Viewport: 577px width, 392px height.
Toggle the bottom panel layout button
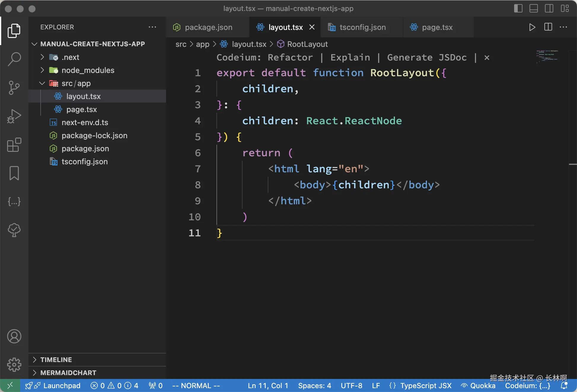tap(533, 9)
